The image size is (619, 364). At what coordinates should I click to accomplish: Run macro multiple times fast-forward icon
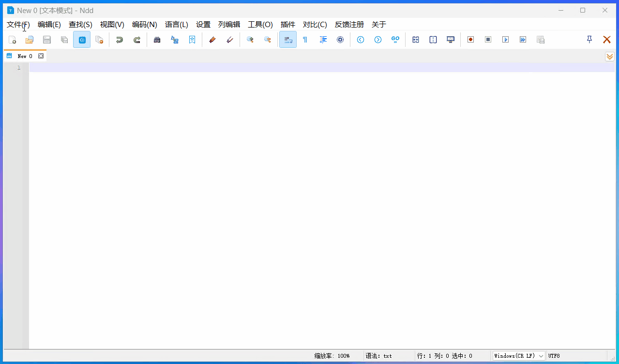pos(523,40)
